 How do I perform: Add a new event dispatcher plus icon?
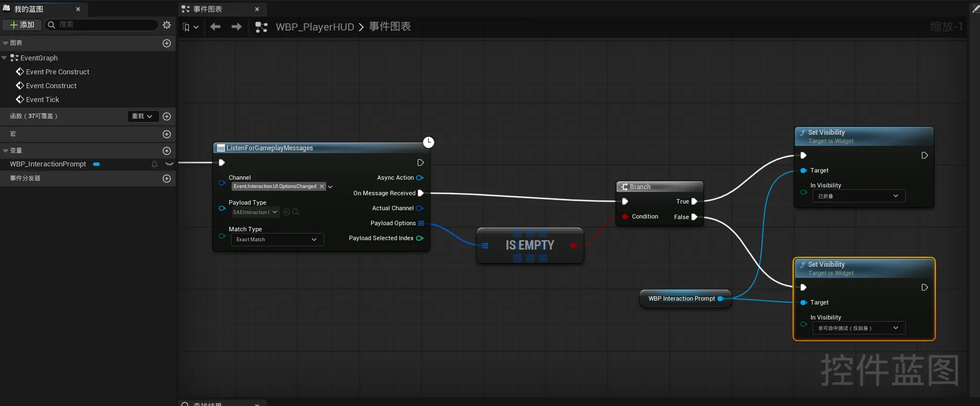(167, 179)
